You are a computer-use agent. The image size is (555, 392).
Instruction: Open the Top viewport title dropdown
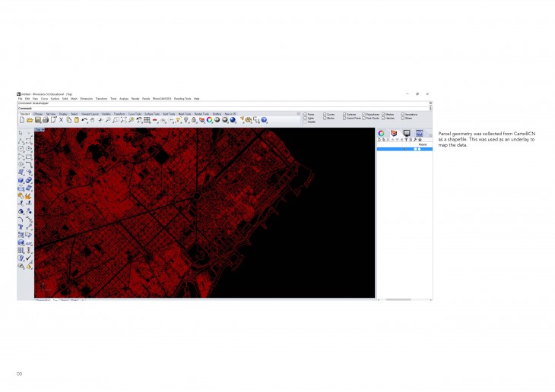click(40, 130)
